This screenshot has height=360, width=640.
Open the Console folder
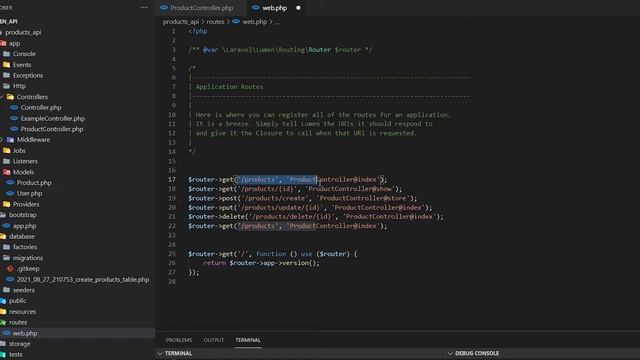pyautogui.click(x=24, y=54)
